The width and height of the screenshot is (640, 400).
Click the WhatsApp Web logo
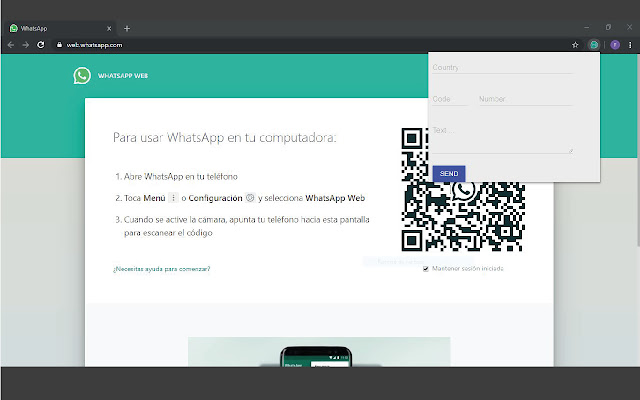point(82,76)
